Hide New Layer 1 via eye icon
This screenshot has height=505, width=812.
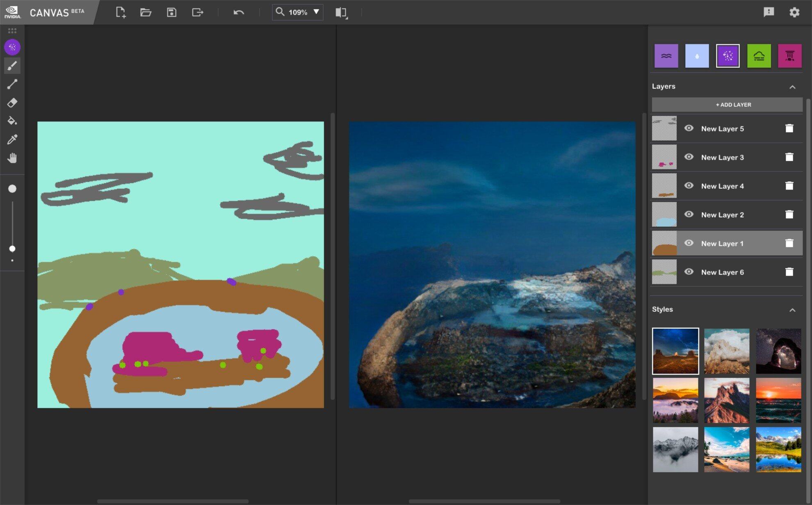pyautogui.click(x=689, y=243)
